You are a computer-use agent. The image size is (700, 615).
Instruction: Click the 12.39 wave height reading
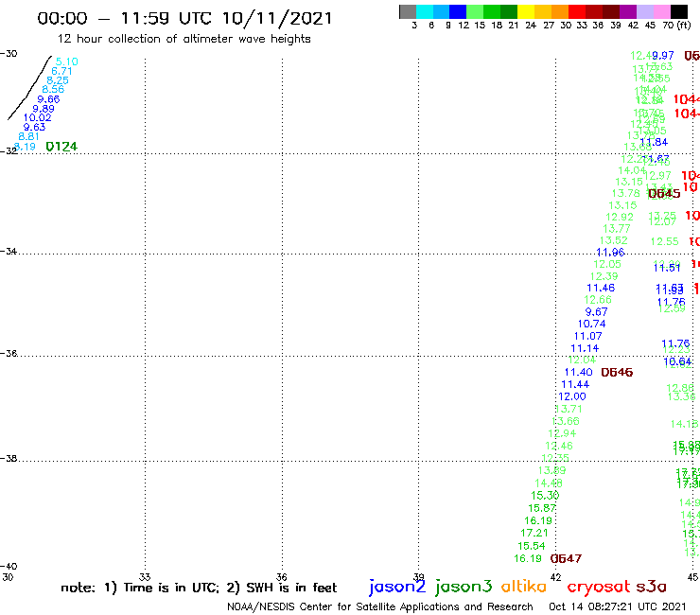tap(604, 276)
